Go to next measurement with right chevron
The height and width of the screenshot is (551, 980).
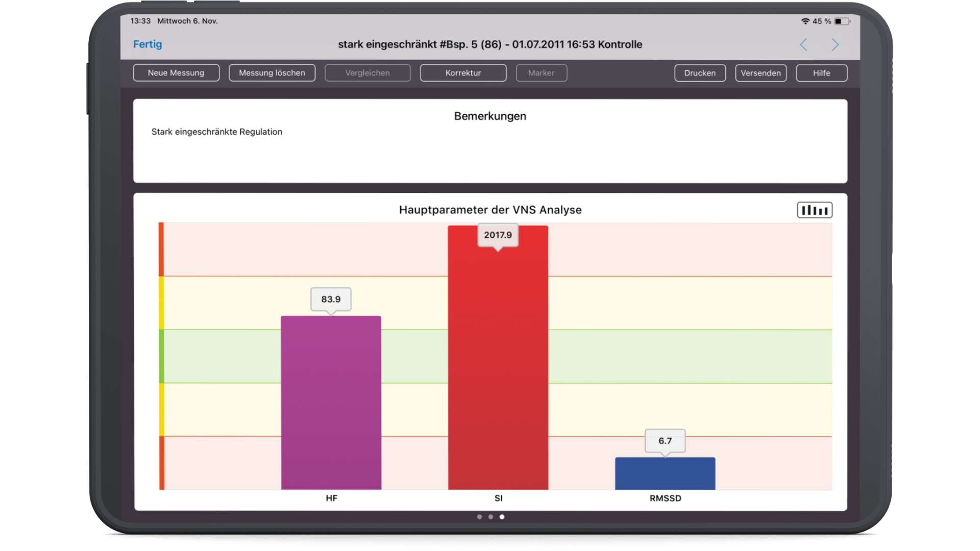coord(835,45)
